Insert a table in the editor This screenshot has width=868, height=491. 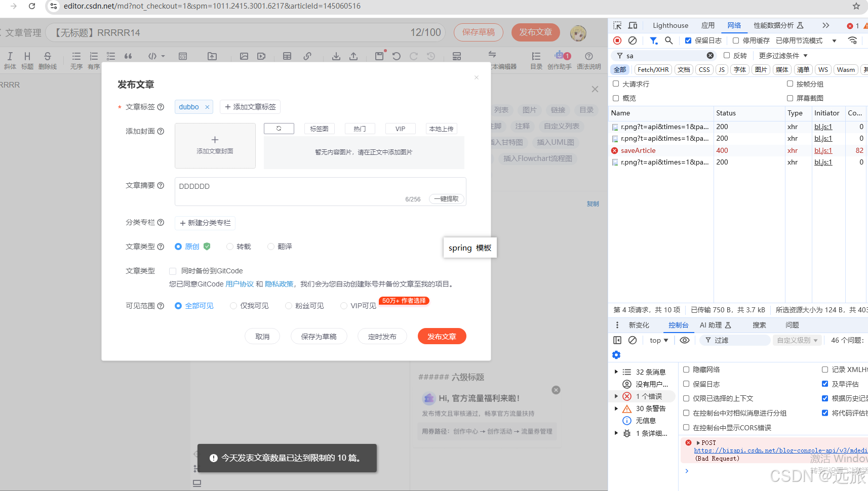pos(287,56)
